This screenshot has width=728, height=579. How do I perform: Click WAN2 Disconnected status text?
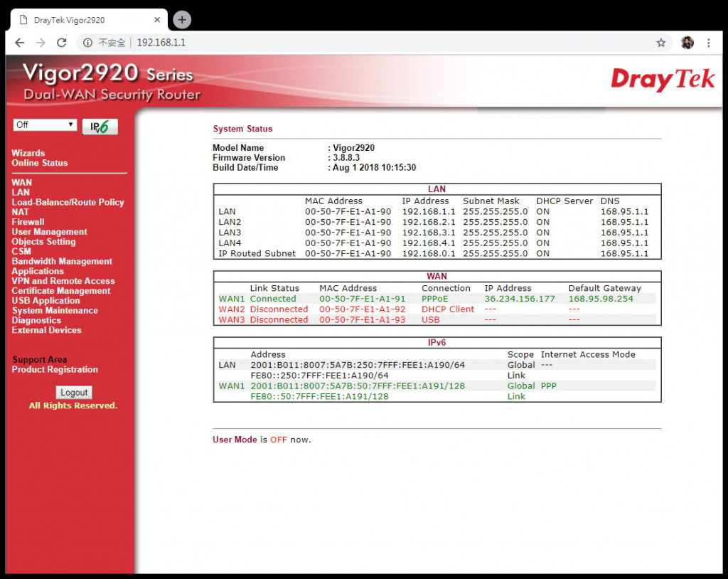point(279,309)
